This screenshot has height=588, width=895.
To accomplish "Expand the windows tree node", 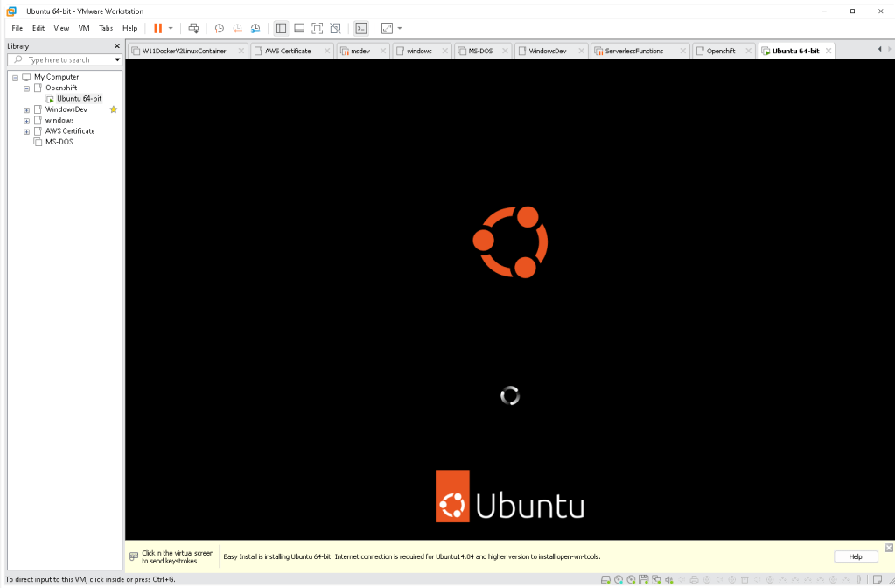I will (27, 121).
